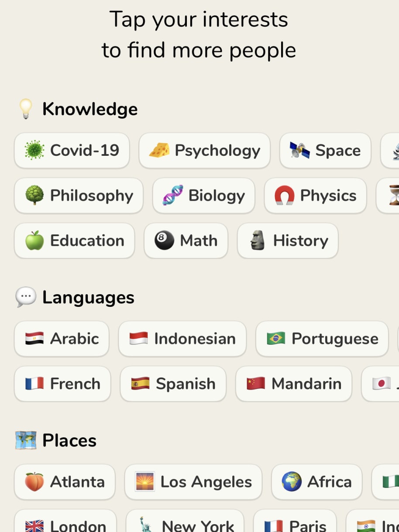Tap the Mandarin language chip

(294, 384)
